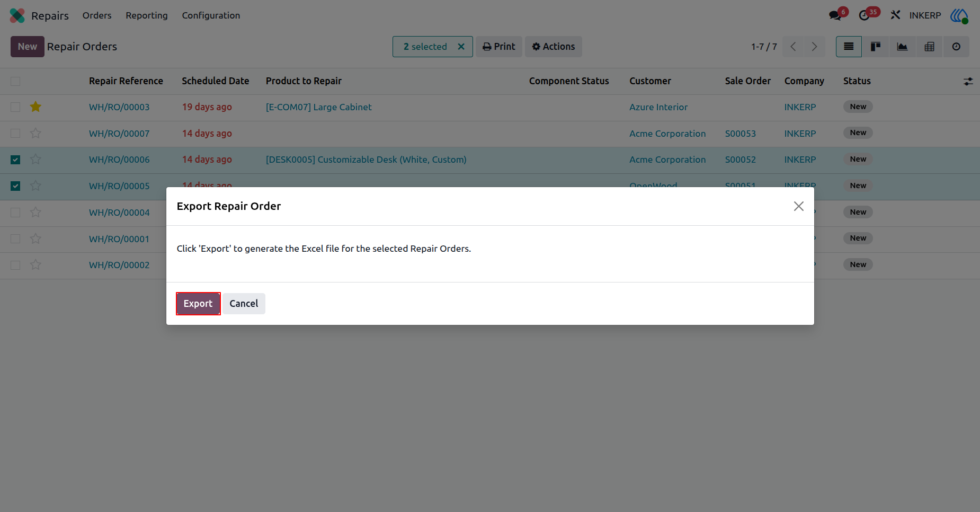Toggle the select-all header checkbox
This screenshot has height=512, width=980.
[x=15, y=81]
